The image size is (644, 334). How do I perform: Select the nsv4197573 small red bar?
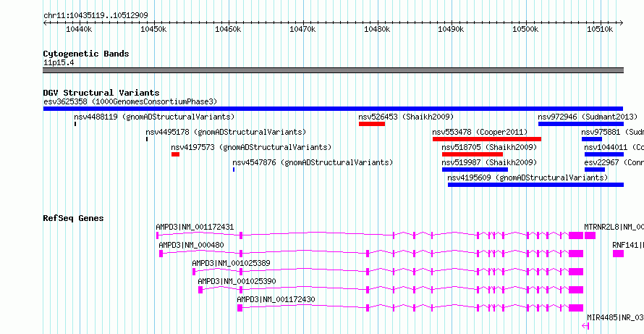tap(175, 154)
